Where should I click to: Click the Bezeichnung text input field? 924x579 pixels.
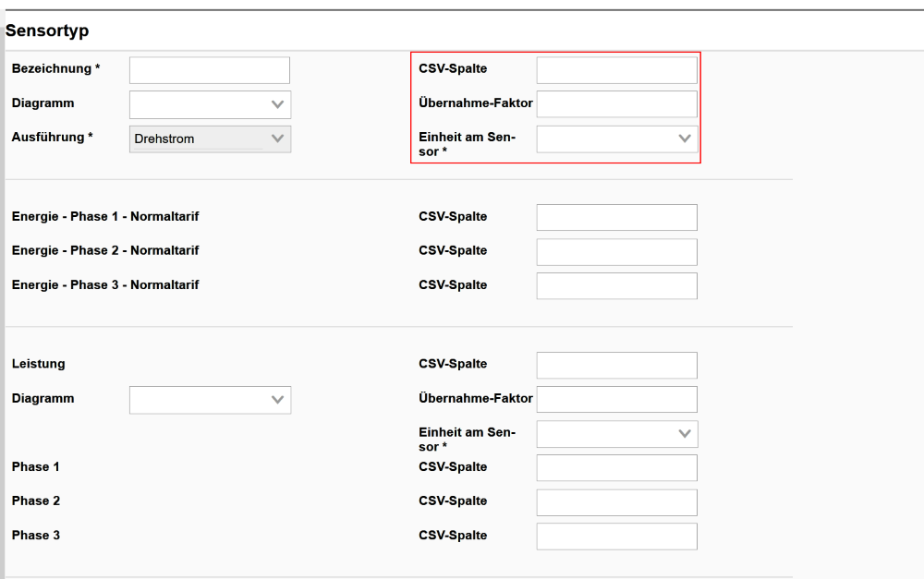[209, 70]
